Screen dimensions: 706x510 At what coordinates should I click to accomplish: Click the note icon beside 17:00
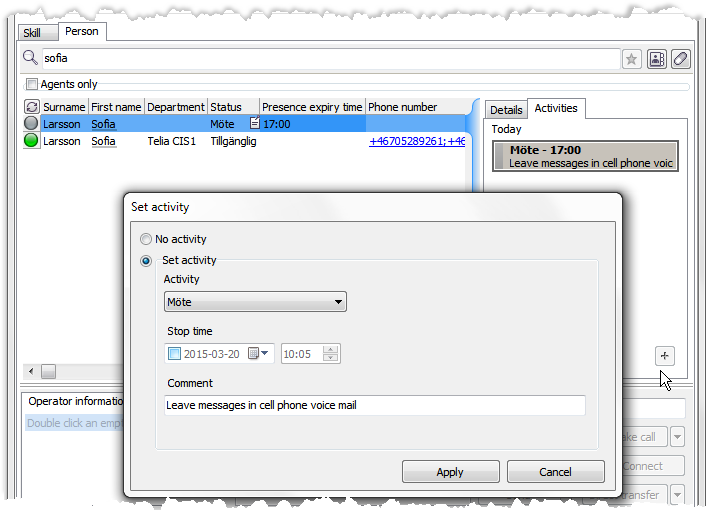click(x=254, y=124)
